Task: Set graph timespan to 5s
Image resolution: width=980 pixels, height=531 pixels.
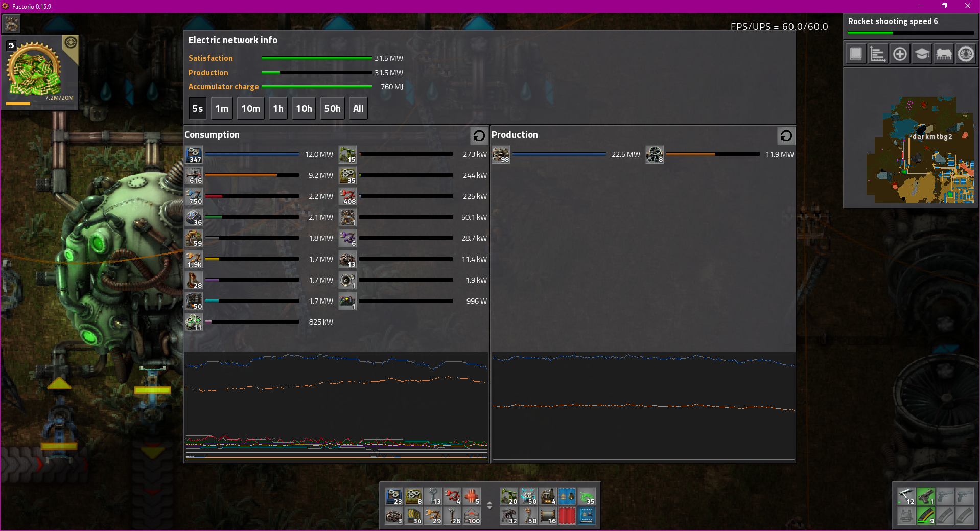Action: tap(198, 108)
